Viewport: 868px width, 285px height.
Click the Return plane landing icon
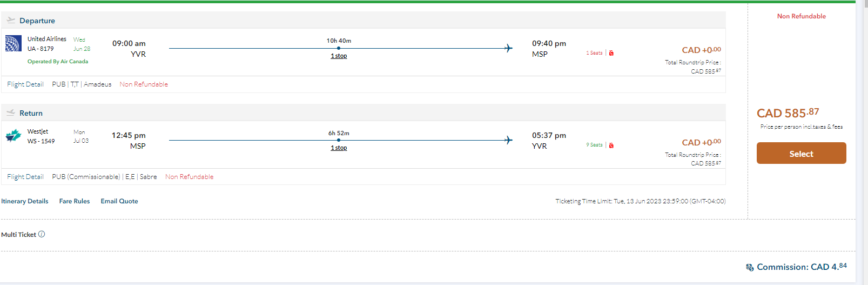(11, 113)
